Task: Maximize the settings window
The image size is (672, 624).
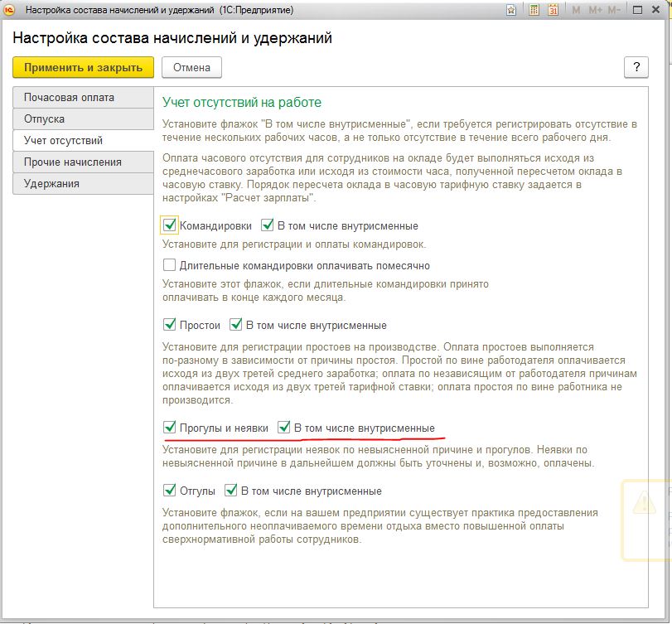Action: pos(637,10)
